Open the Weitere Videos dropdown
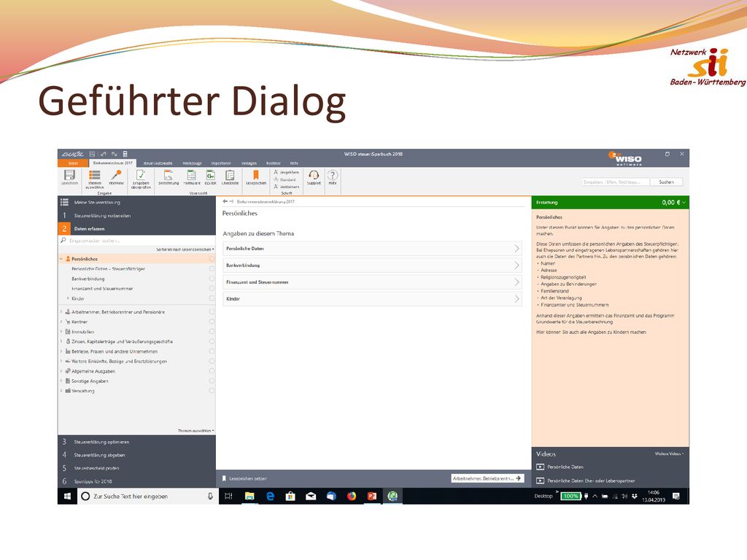Image resolution: width=747 pixels, height=560 pixels. coord(669,454)
